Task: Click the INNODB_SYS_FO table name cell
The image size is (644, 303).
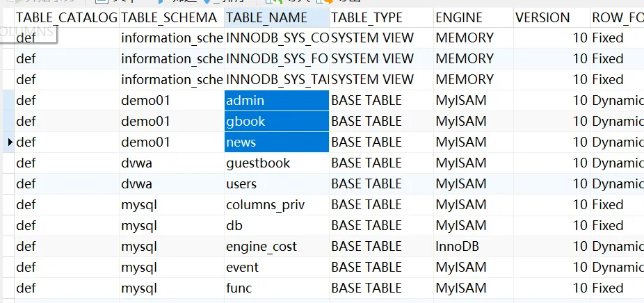Action: click(276, 59)
